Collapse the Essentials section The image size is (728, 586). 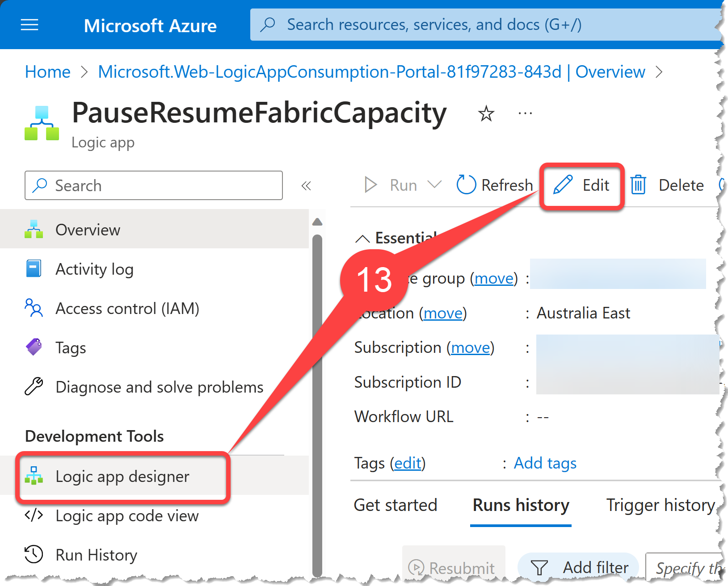(x=362, y=239)
